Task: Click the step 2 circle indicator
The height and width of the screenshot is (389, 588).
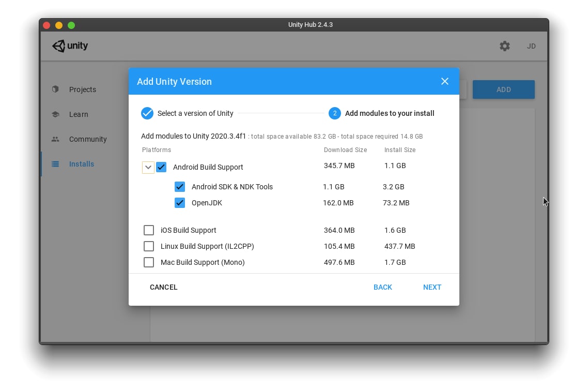Action: click(x=334, y=113)
